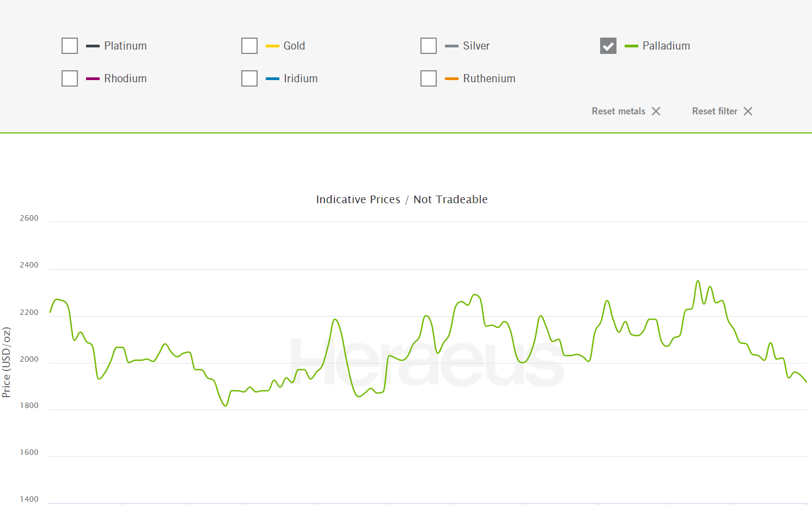Click the 2000 y-axis value
This screenshot has width=812, height=505.
click(29, 359)
